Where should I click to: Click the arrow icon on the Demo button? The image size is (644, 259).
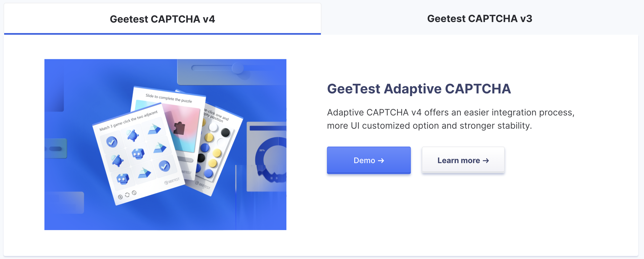click(381, 161)
